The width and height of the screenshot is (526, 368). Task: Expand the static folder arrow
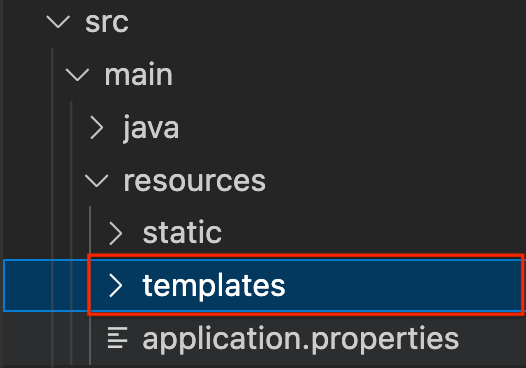(116, 233)
